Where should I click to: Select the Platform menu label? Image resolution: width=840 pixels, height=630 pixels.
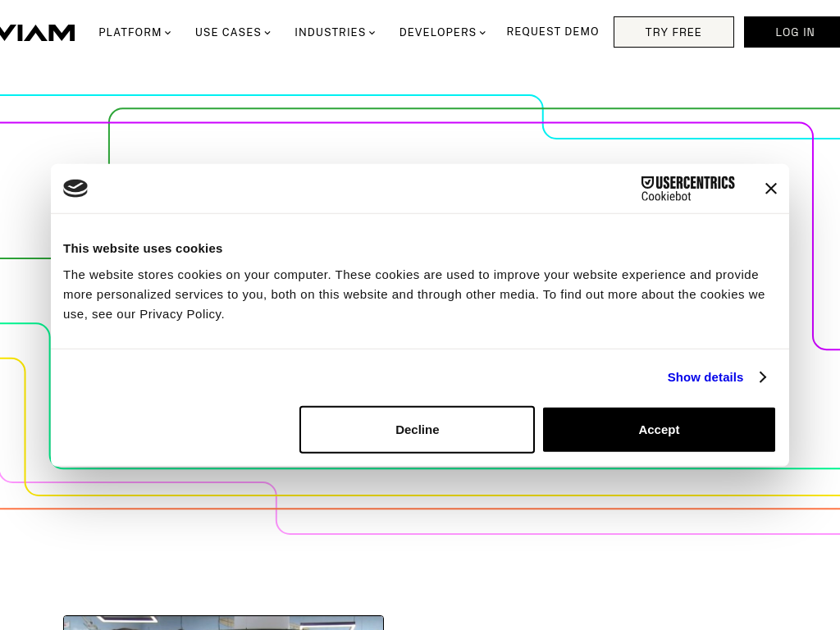pyautogui.click(x=130, y=33)
